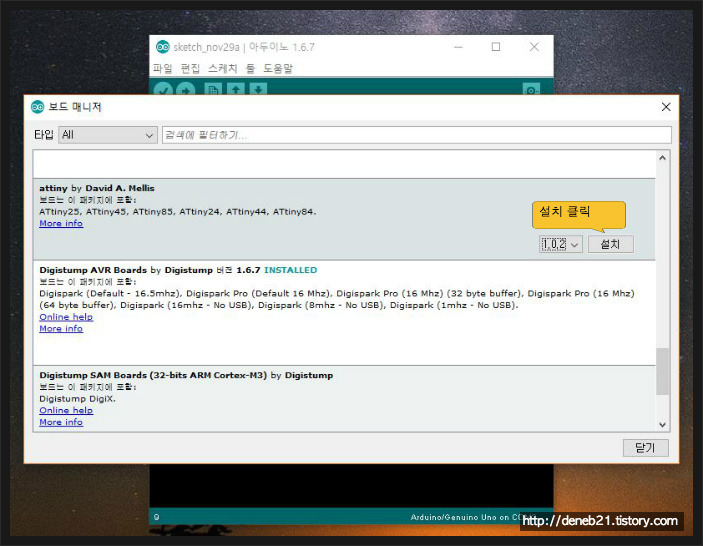Click the scrollbar down arrow in boards list
This screenshot has height=546, width=703.
[663, 424]
